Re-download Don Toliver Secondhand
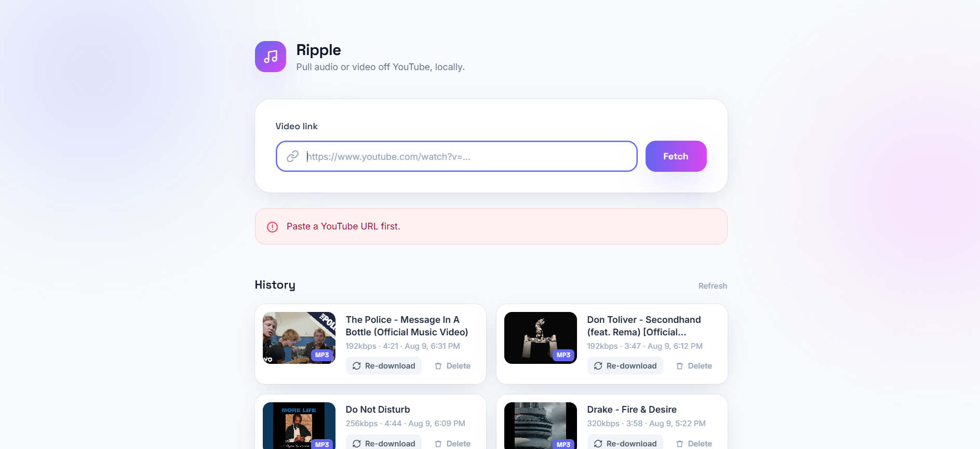The width and height of the screenshot is (980, 449). pyautogui.click(x=625, y=366)
